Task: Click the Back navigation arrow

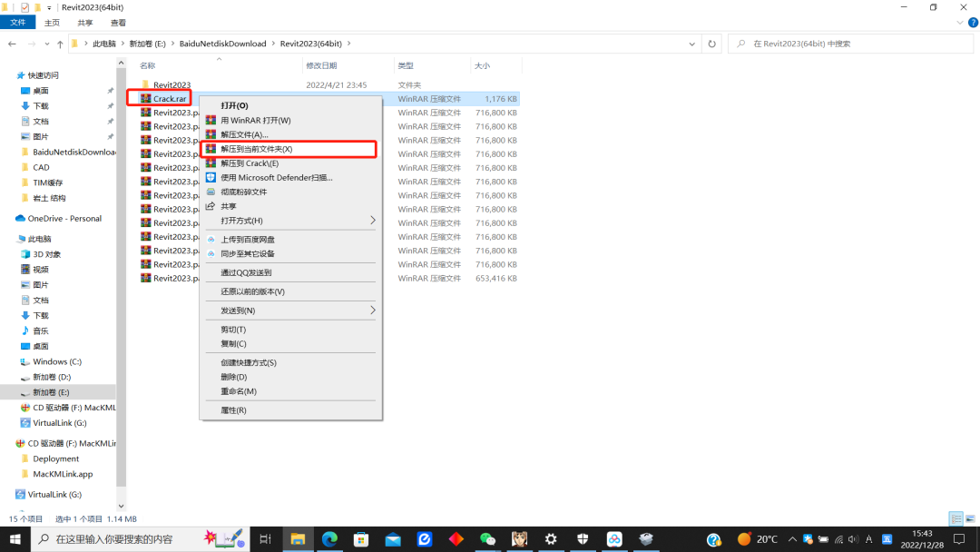Action: pos(12,44)
